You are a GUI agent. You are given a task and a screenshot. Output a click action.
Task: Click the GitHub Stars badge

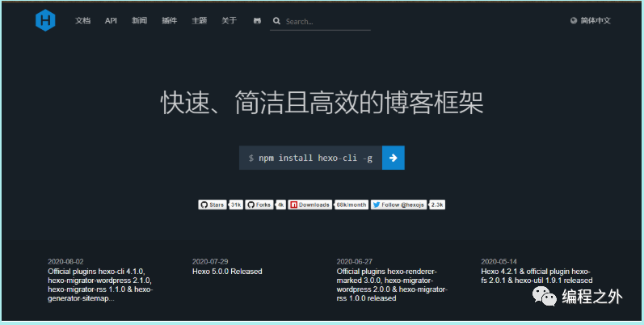(212, 205)
